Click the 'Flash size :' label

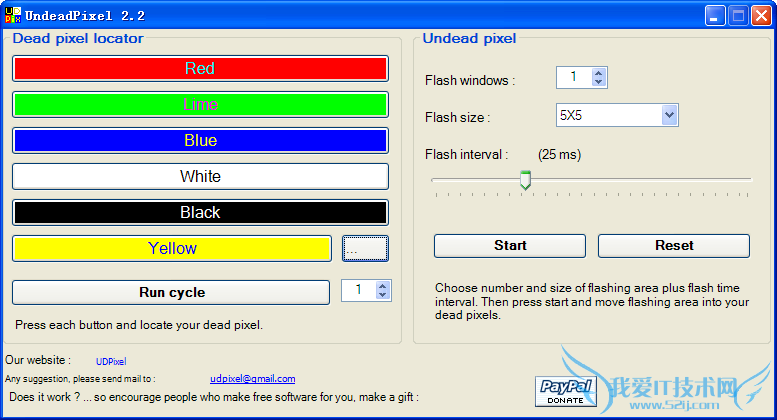[457, 117]
